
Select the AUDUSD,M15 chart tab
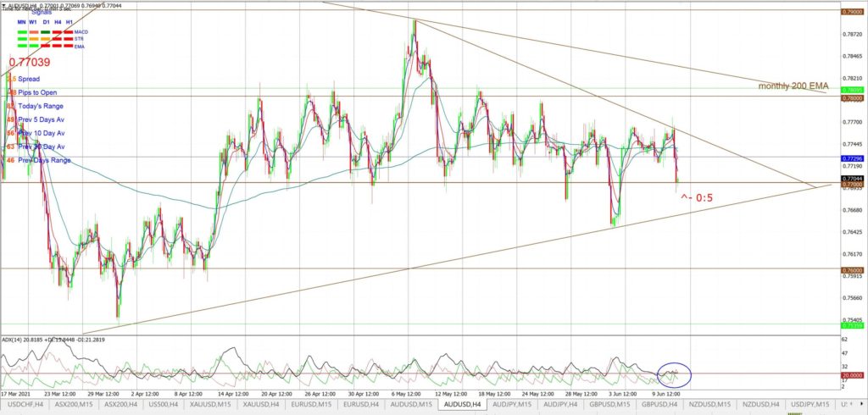410,405
